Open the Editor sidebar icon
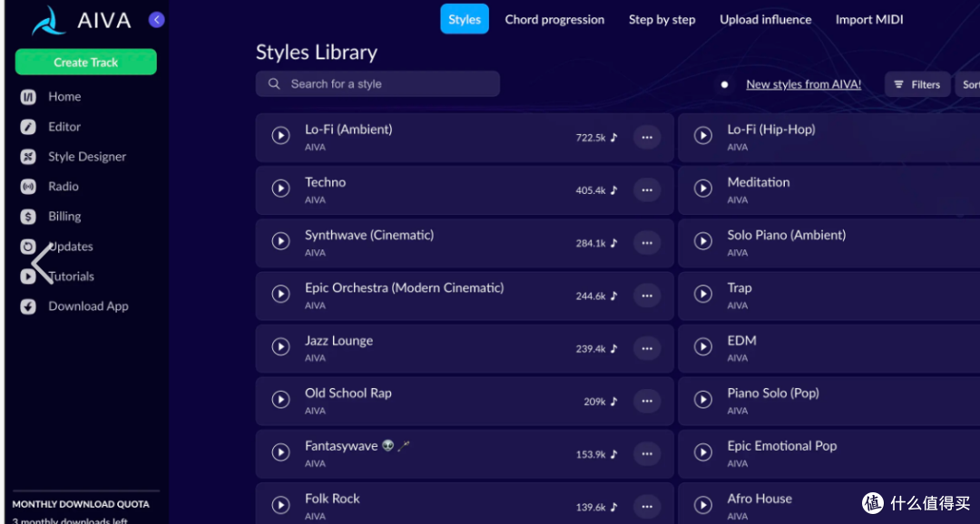Screen dimensions: 980x524 [28, 127]
